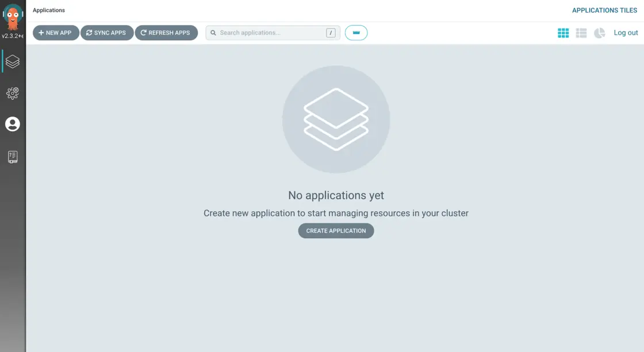Switch to the list view
644x352 pixels.
(x=581, y=33)
